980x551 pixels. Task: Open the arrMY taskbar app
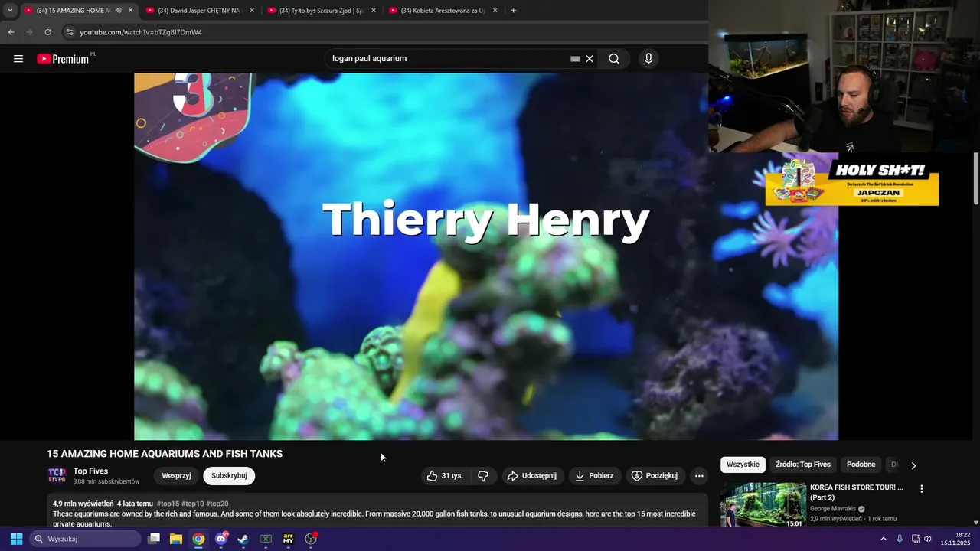289,539
